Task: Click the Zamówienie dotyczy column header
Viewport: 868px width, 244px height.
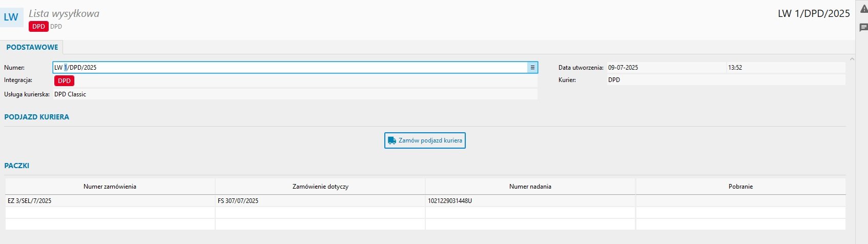Action: [x=320, y=187]
